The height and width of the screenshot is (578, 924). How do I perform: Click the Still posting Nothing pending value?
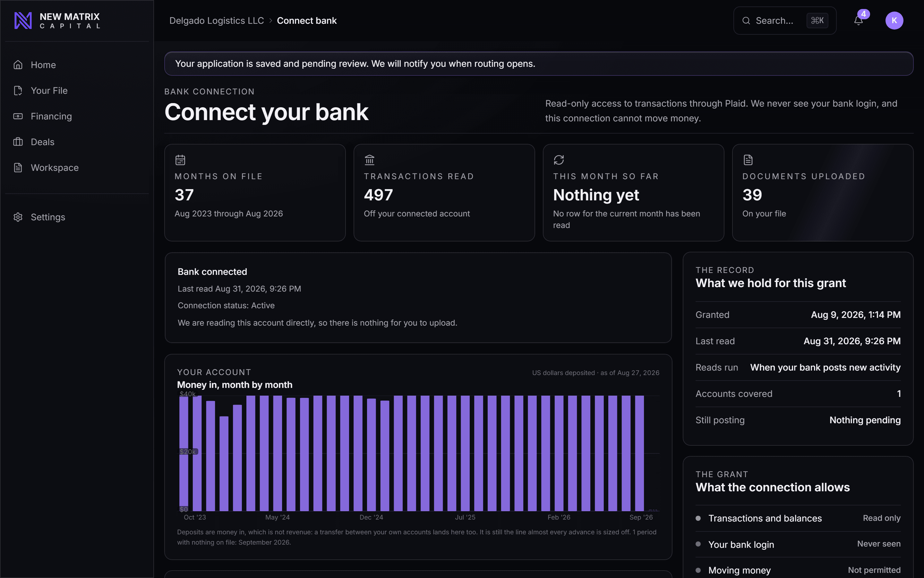pos(865,420)
